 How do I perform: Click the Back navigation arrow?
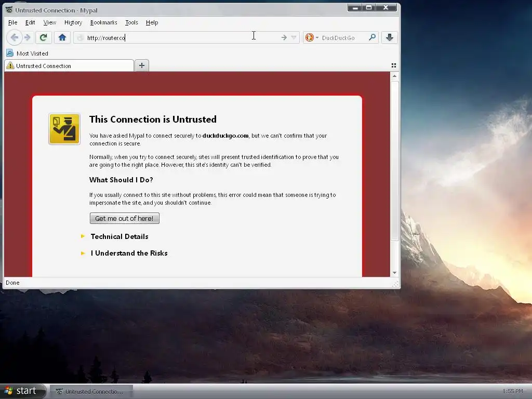point(14,37)
